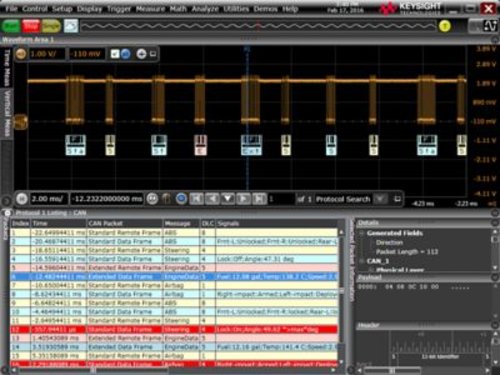
Task: Select Packet Length = 112 item
Action: (407, 252)
